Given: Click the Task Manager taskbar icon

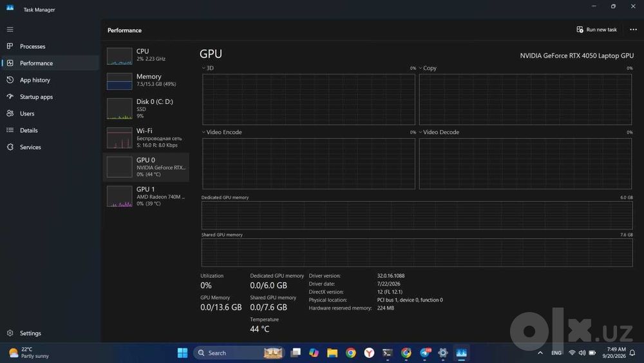Looking at the screenshot, I should [x=461, y=353].
